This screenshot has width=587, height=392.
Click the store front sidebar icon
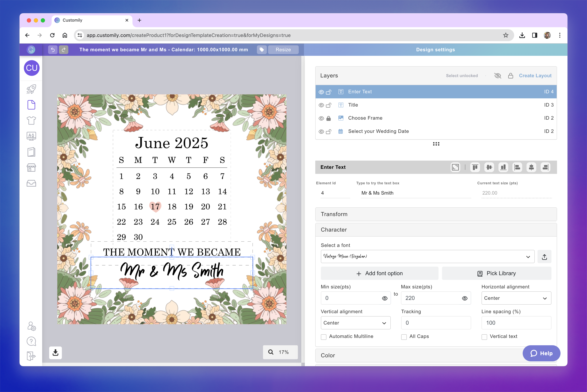pos(31,168)
